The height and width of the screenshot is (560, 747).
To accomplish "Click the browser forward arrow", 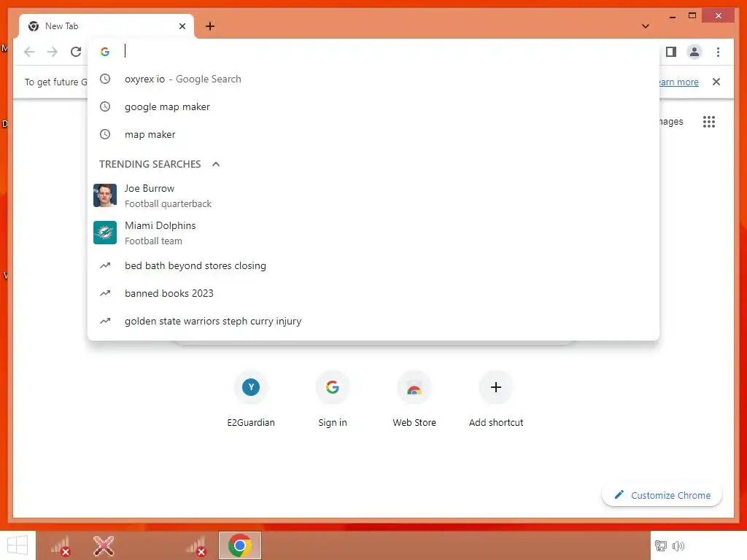I will (x=53, y=52).
